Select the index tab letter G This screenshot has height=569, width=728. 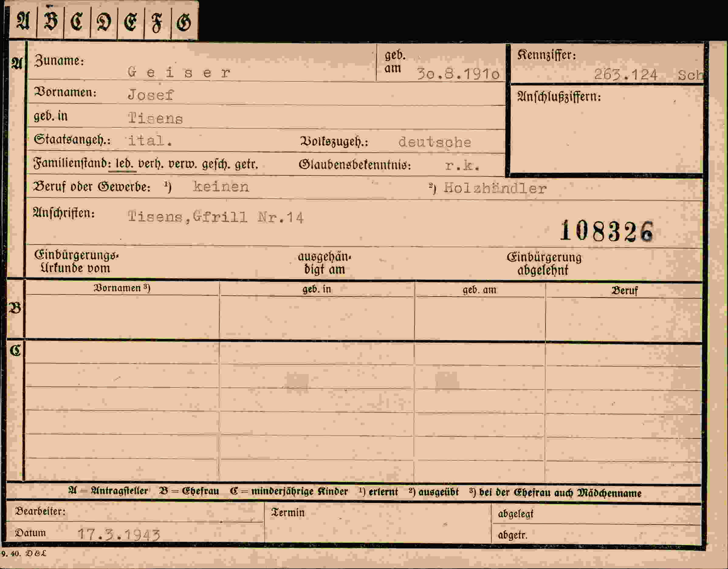point(184,23)
